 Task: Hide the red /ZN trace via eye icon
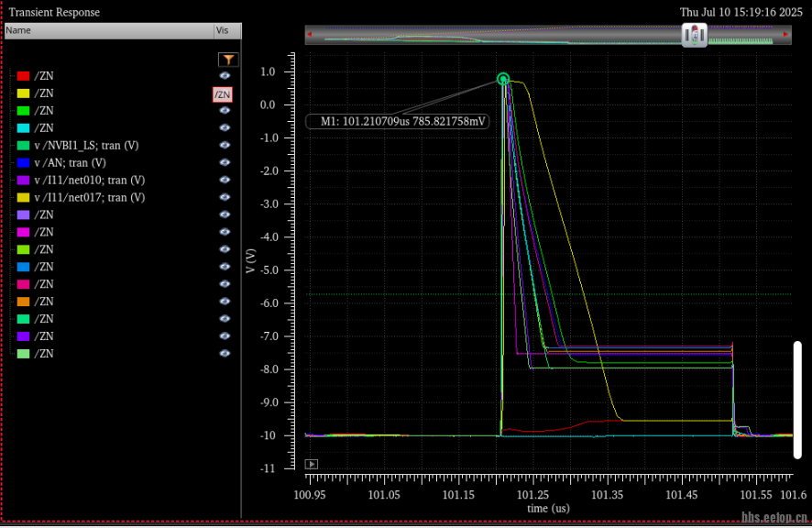tap(225, 76)
